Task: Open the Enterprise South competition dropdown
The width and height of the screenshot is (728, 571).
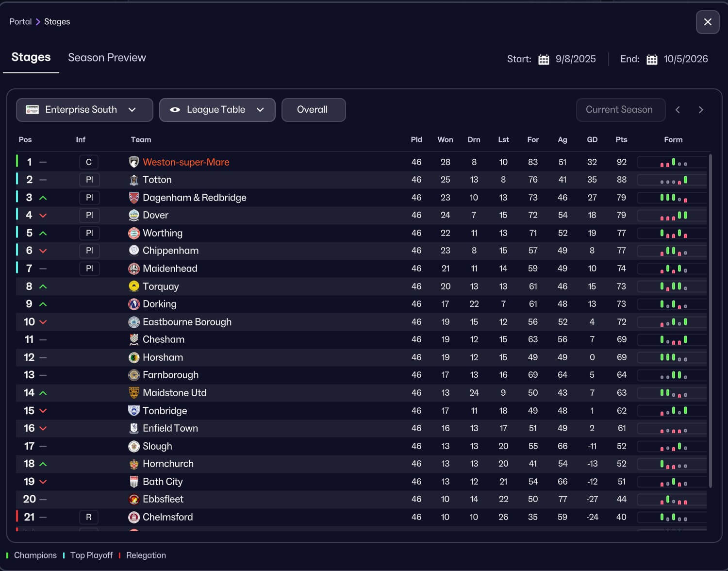Action: [x=84, y=110]
